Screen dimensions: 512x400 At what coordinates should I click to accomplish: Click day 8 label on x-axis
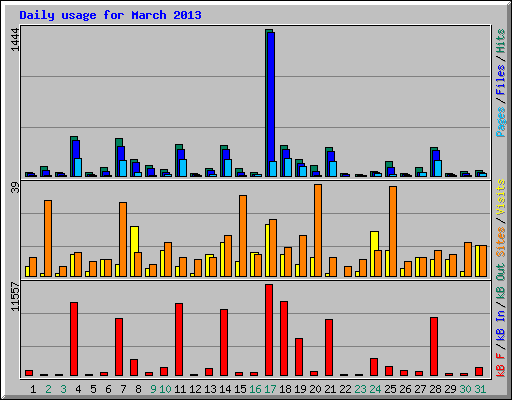pyautogui.click(x=138, y=389)
